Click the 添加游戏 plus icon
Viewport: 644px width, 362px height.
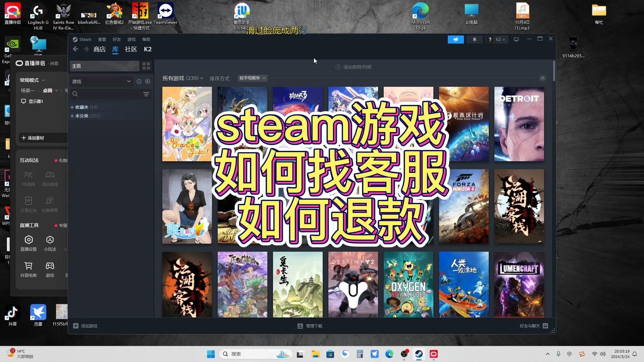coord(76,326)
